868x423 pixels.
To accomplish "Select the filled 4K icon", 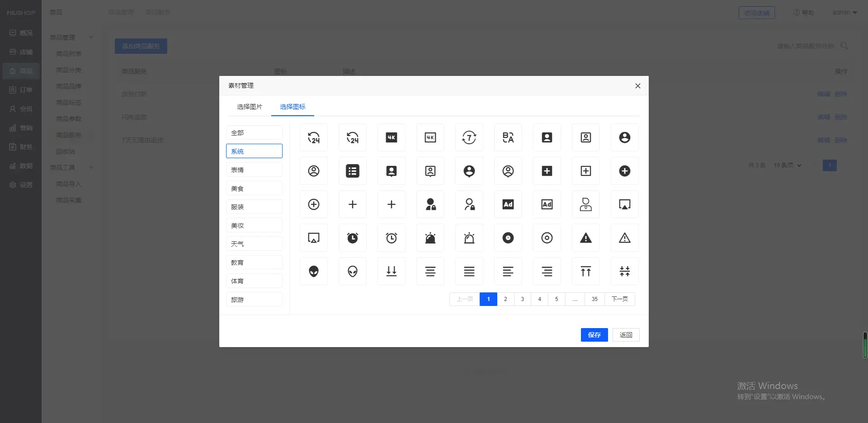I will 392,137.
